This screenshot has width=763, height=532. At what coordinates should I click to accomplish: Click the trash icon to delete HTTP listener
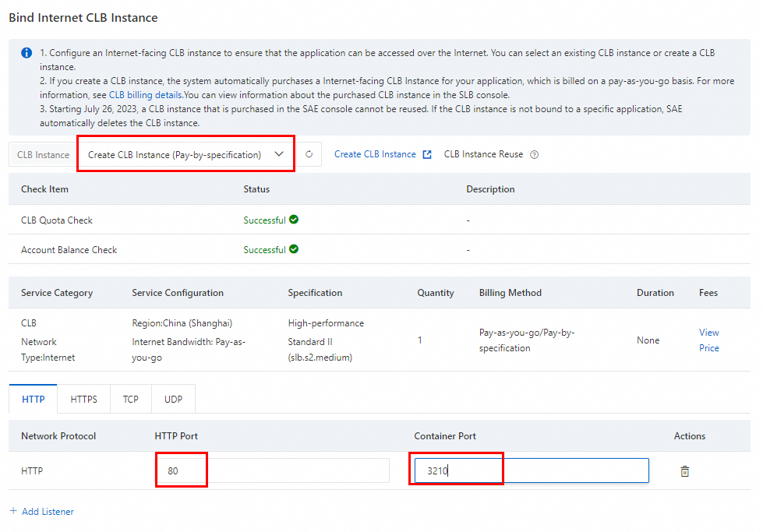[x=685, y=471]
